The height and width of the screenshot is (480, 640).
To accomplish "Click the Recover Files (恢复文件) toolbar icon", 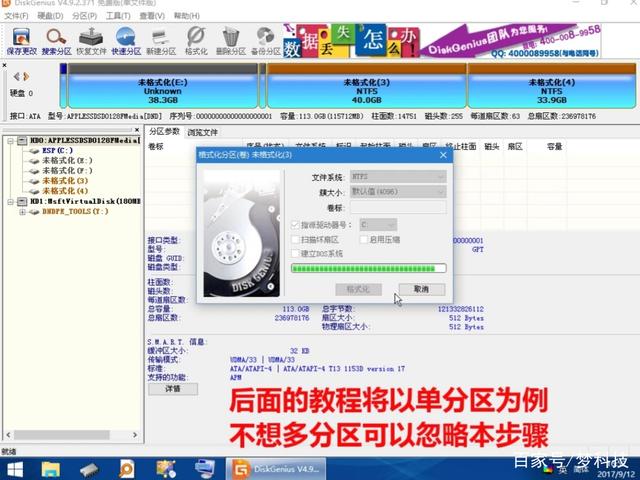I will pos(91,41).
